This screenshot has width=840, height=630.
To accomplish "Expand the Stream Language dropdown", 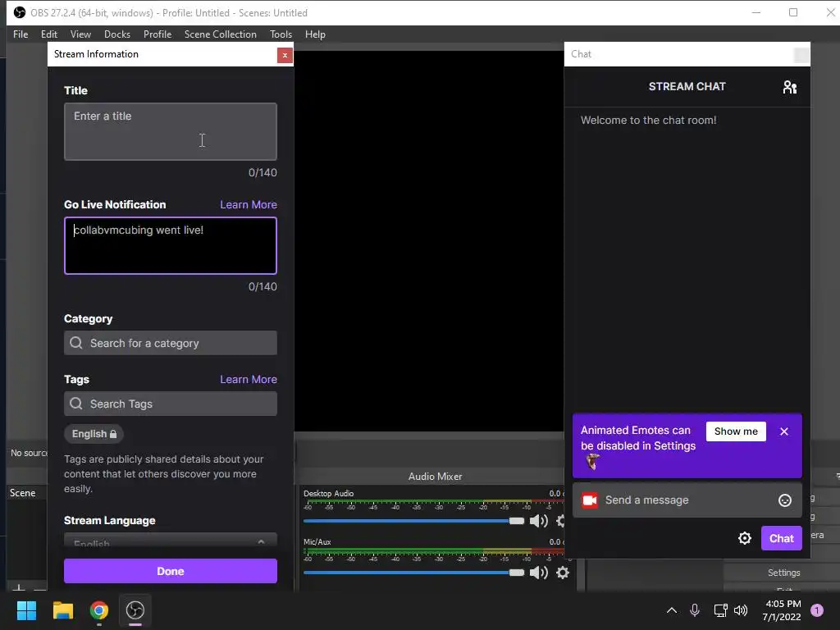I will [x=171, y=540].
